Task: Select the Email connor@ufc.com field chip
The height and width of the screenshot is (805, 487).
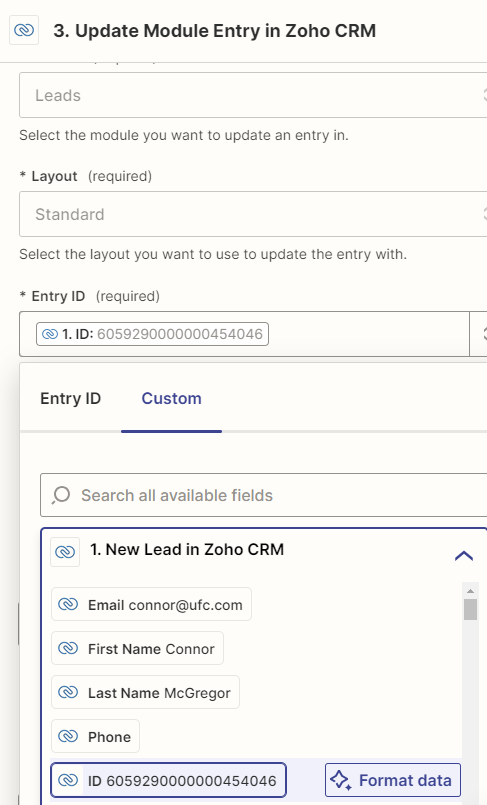Action: click(x=151, y=604)
